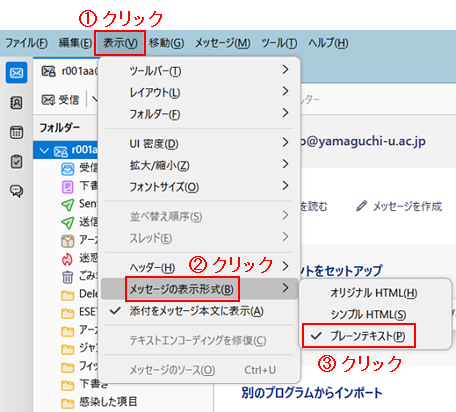Click the pencil icon for メッセージを作成
Screen dimensions: 456x412
361,206
